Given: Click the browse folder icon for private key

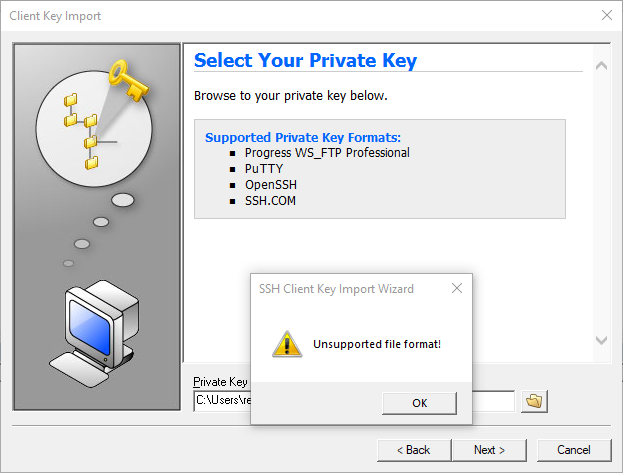Looking at the screenshot, I should tap(535, 400).
